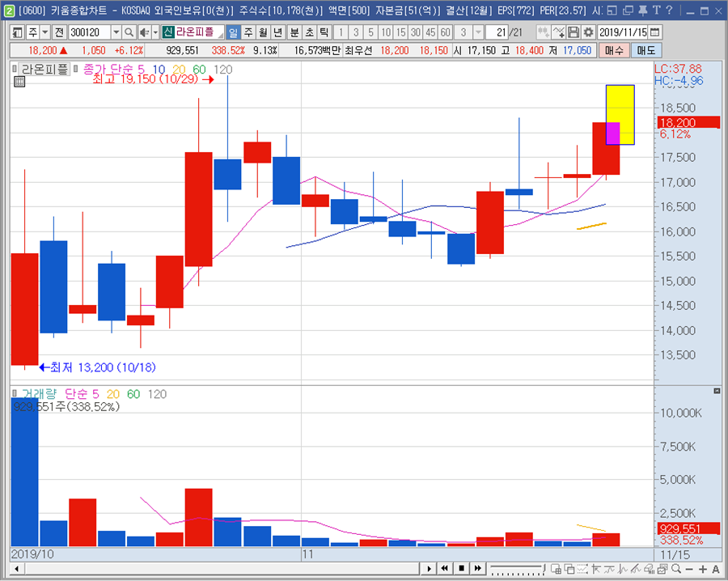The height and width of the screenshot is (581, 728).
Task: Open chart settings gear icon
Action: (x=587, y=32)
